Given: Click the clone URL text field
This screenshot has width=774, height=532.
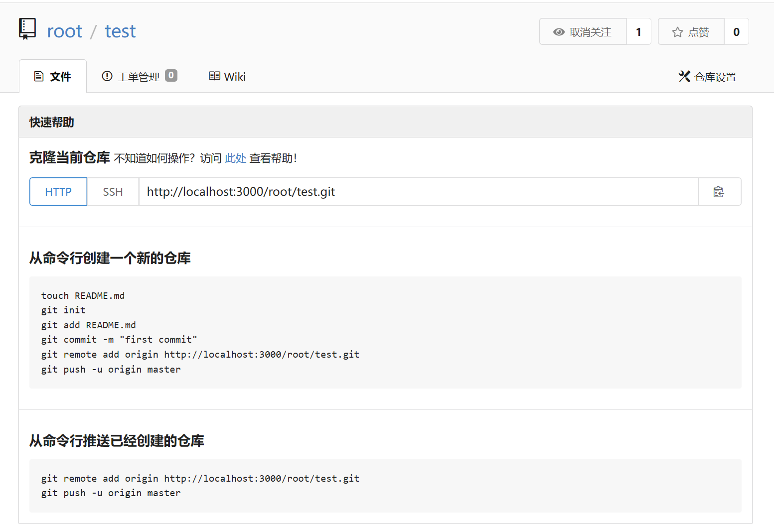Looking at the screenshot, I should pos(418,192).
